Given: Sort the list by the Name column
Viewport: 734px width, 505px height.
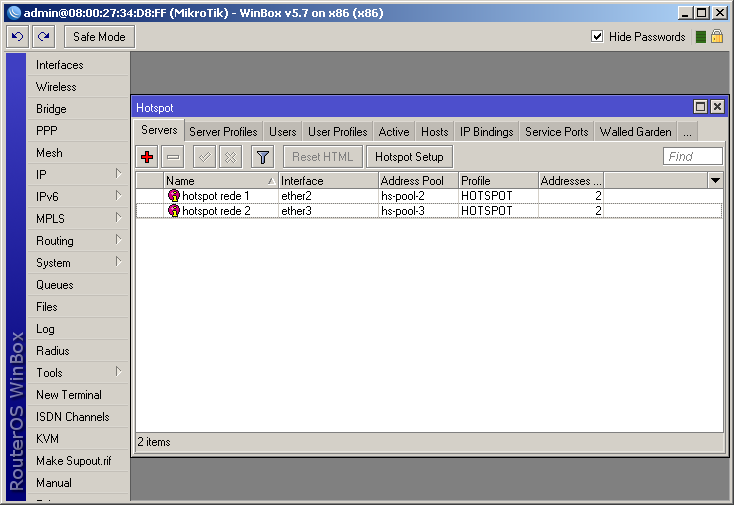Looking at the screenshot, I should [220, 181].
